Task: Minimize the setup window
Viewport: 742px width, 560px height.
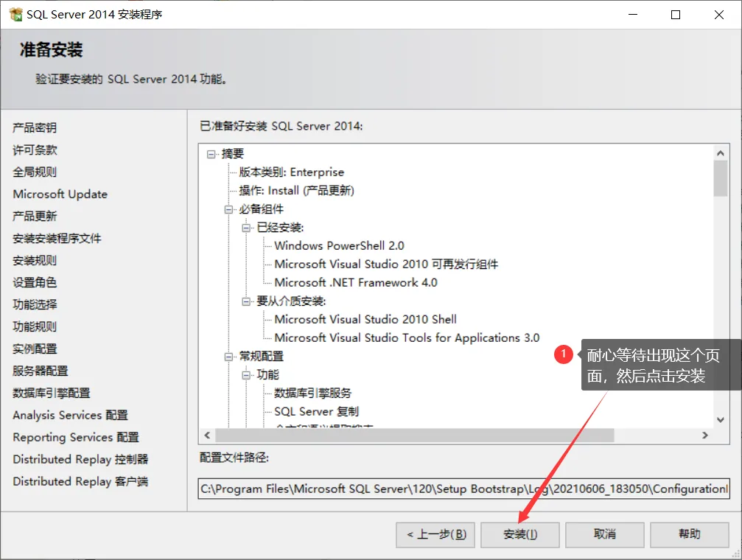Action: point(633,15)
